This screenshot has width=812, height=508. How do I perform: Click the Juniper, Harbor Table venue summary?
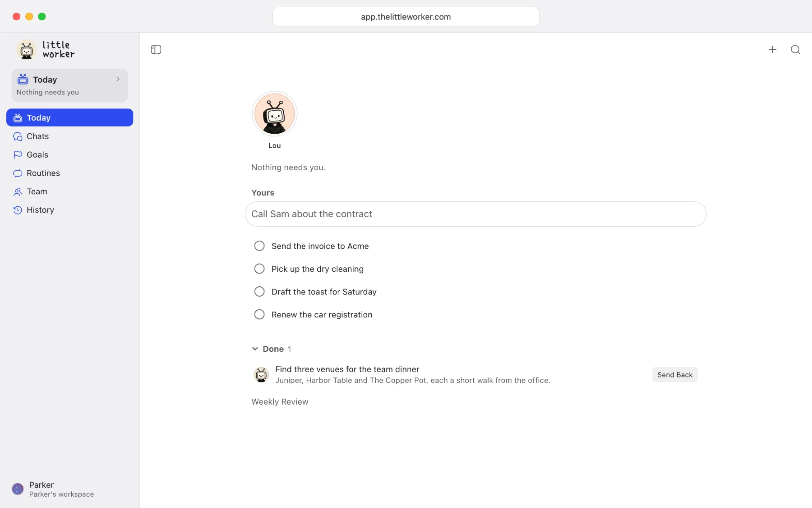tap(413, 381)
